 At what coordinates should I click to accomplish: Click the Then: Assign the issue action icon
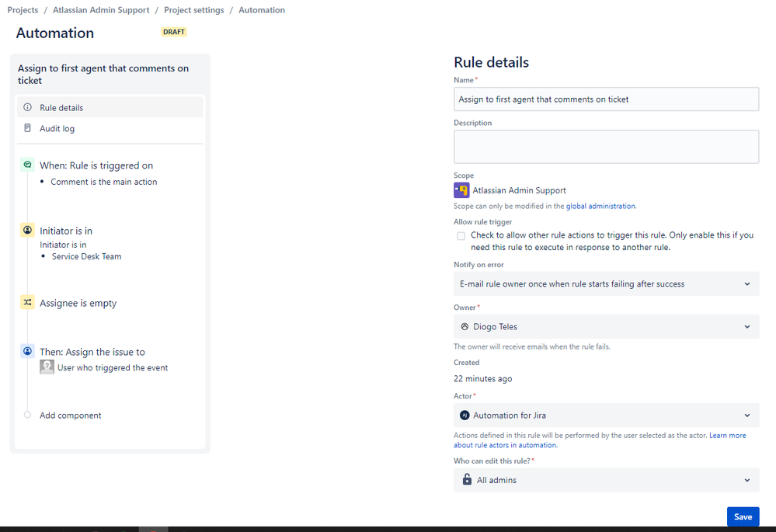(x=27, y=352)
